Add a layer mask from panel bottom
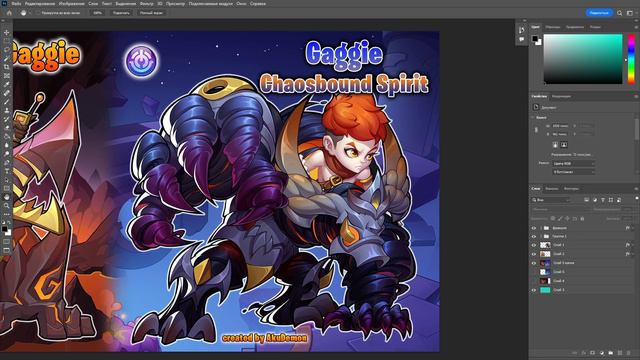This screenshot has width=640, height=360. click(593, 353)
